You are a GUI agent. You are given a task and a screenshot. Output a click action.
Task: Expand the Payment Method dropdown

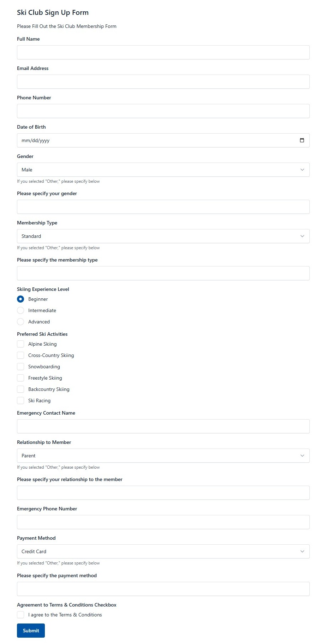pyautogui.click(x=163, y=551)
